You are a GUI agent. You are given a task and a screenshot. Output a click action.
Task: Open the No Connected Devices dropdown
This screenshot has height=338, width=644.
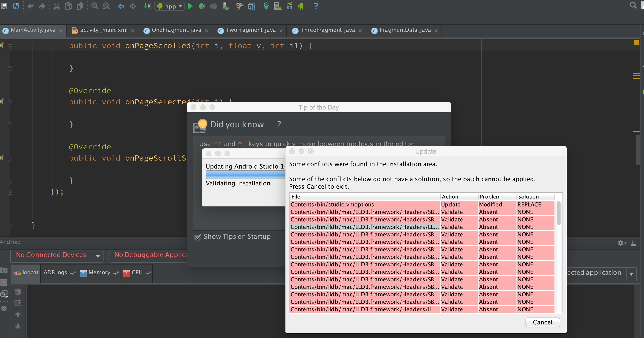pos(57,256)
